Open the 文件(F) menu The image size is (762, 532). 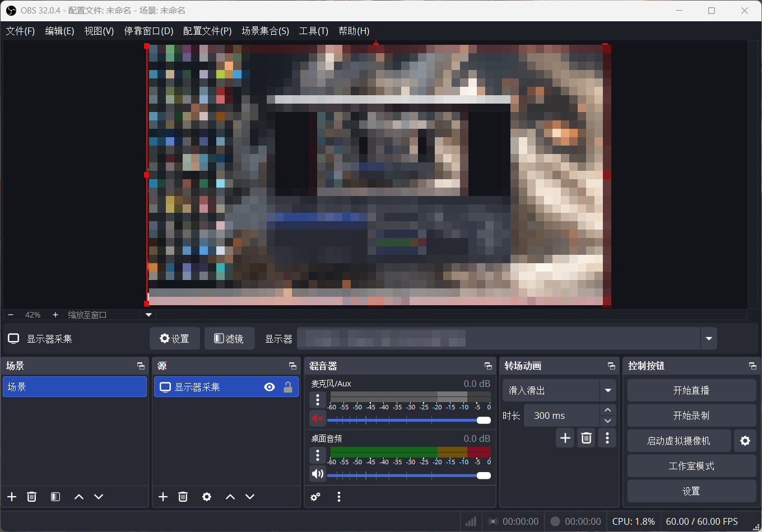20,31
